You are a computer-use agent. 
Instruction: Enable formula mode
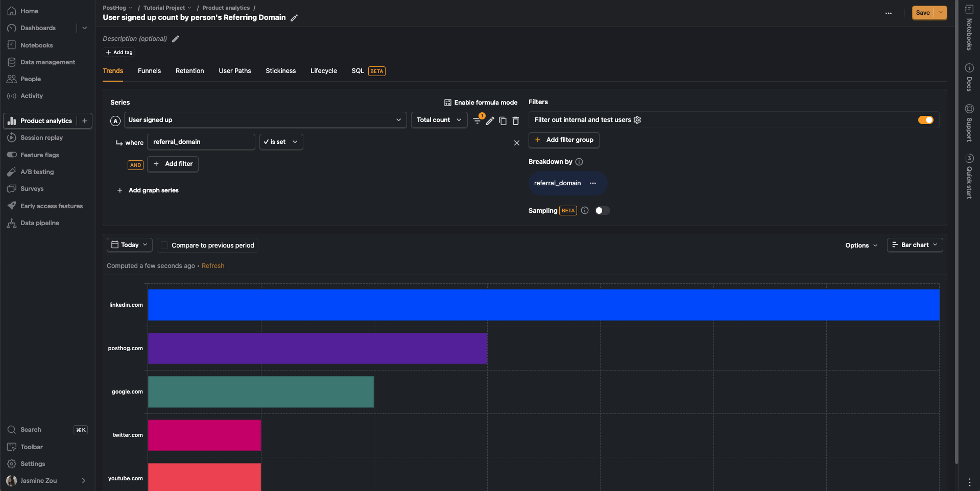pos(481,103)
